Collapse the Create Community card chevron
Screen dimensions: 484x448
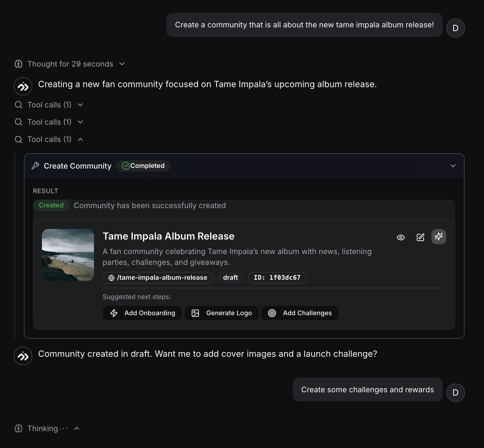pyautogui.click(x=453, y=166)
